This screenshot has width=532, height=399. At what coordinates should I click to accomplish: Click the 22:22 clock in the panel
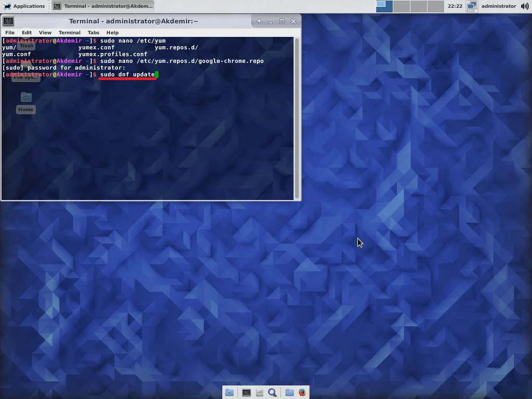455,6
